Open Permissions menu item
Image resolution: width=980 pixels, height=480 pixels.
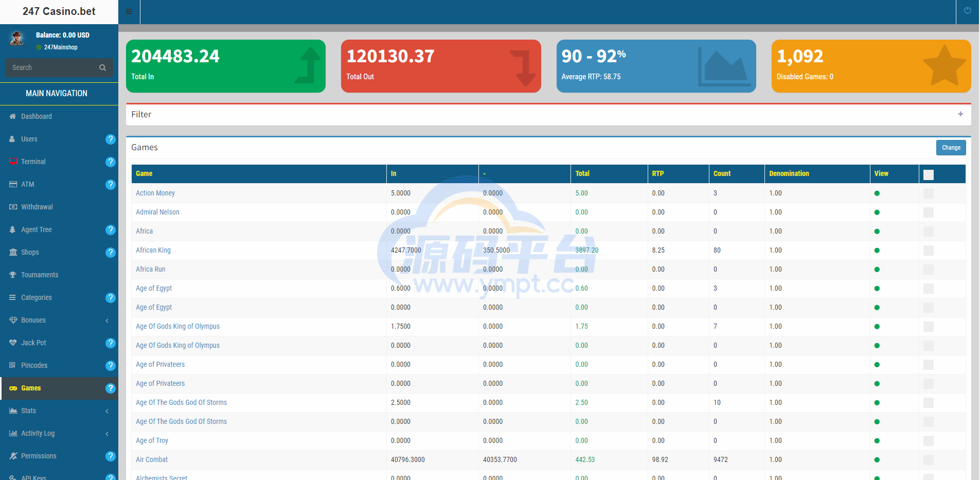tap(59, 456)
